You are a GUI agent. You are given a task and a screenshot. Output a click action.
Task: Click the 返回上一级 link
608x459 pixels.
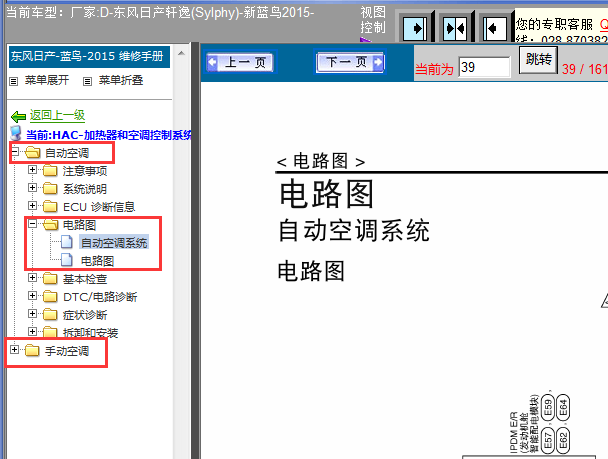[57, 115]
